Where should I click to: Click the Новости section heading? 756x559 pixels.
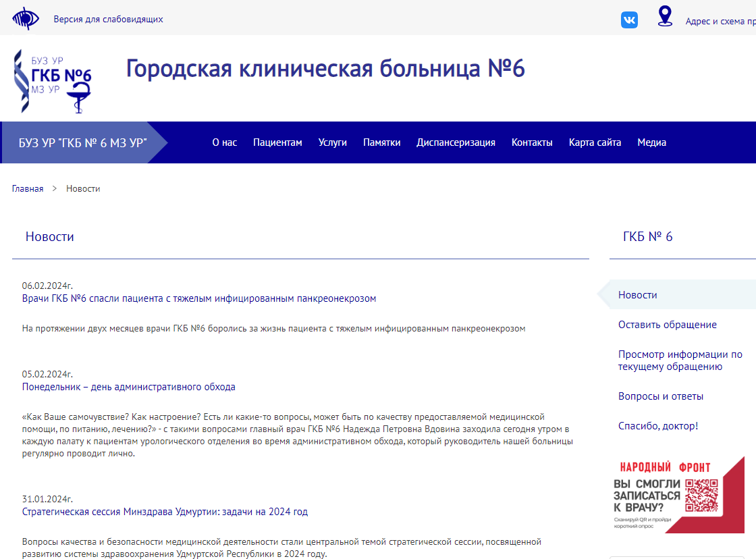point(50,236)
